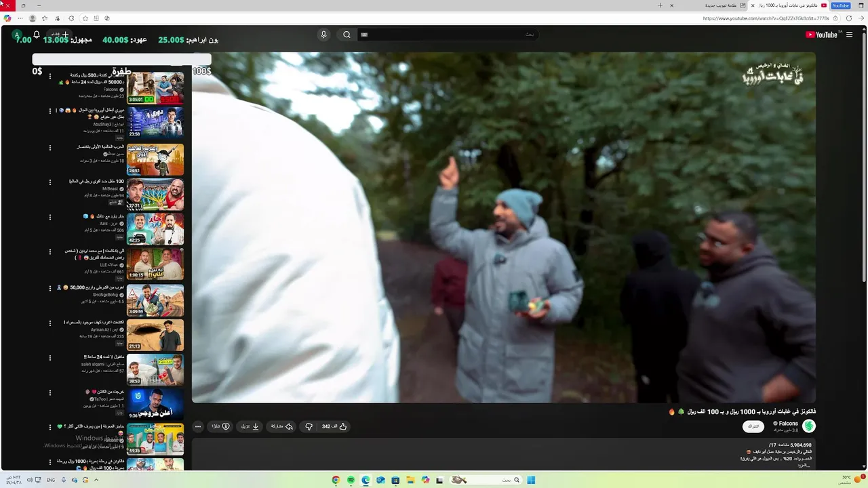
Task: Dislike the video with thumbs down
Action: [x=309, y=426]
